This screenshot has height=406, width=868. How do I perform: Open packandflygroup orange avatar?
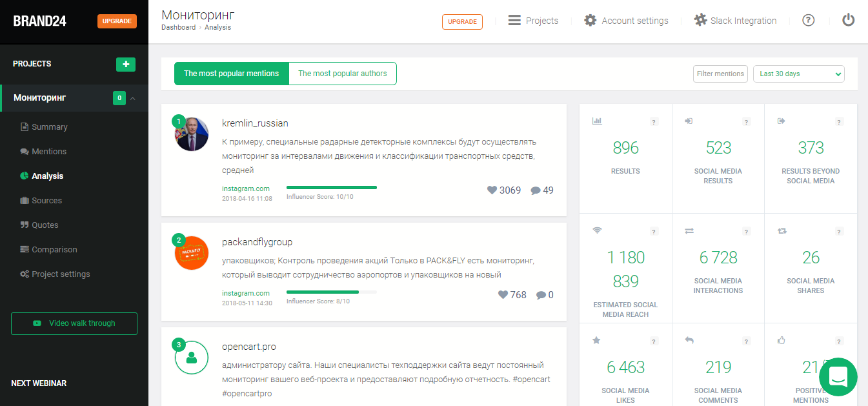click(192, 253)
